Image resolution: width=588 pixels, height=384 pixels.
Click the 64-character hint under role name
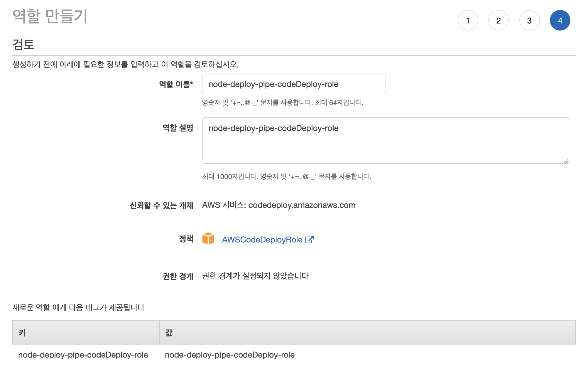pyautogui.click(x=282, y=103)
